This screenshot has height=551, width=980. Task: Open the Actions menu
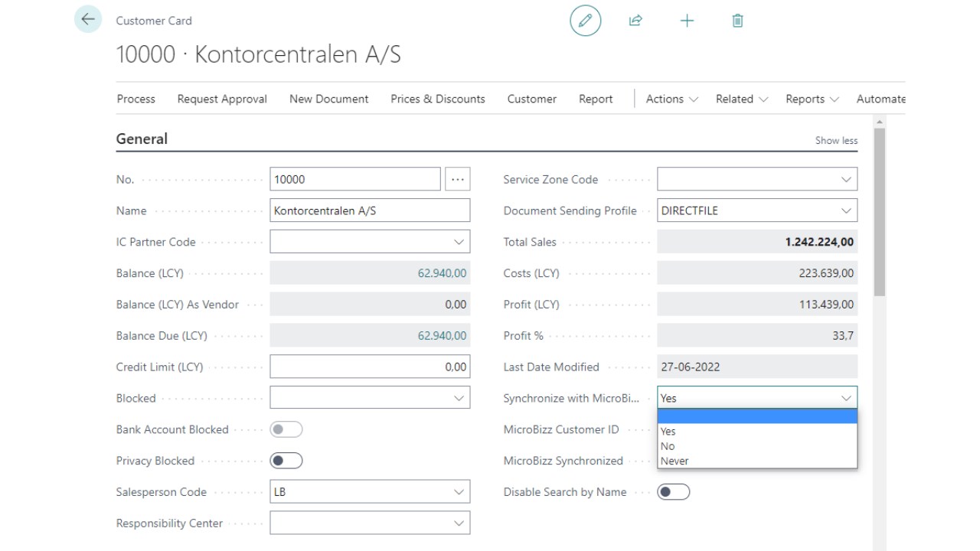[x=671, y=99]
